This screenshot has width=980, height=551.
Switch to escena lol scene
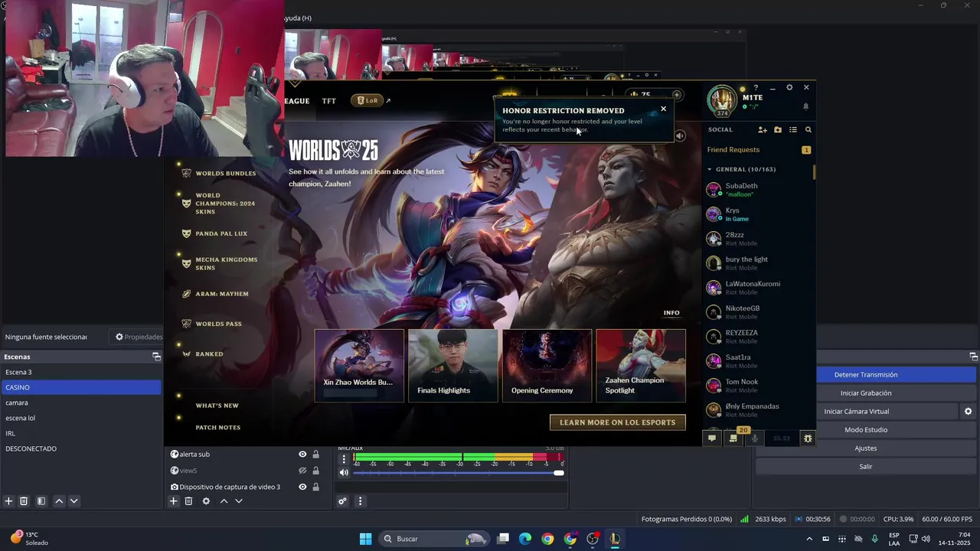81,418
